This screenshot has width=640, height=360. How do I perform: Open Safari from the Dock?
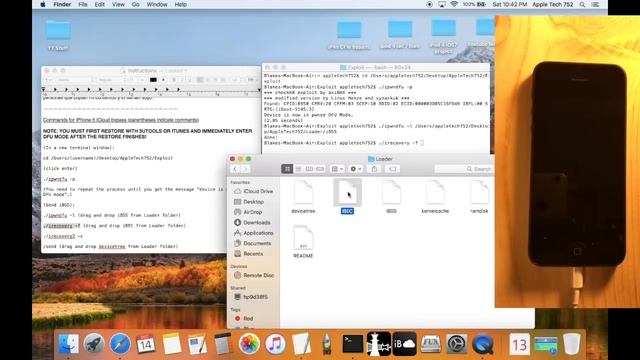pos(120,344)
